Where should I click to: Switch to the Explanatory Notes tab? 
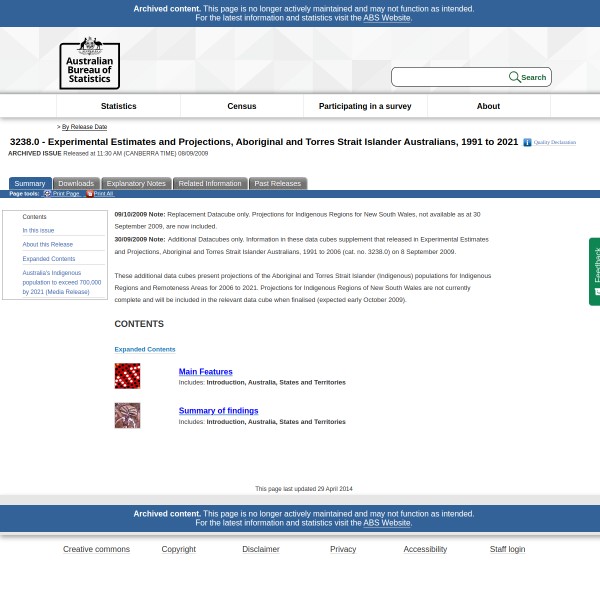point(136,184)
